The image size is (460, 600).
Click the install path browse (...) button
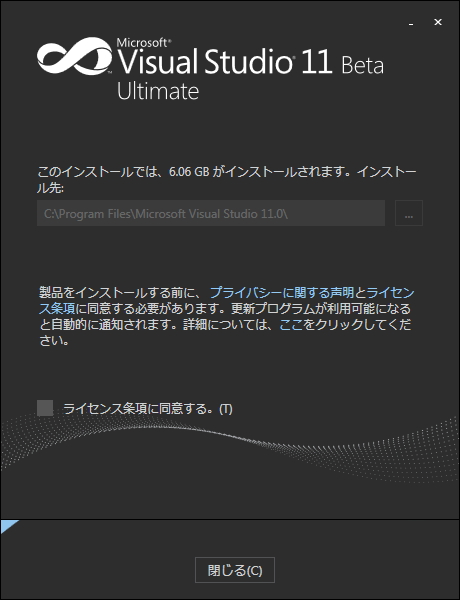point(409,213)
